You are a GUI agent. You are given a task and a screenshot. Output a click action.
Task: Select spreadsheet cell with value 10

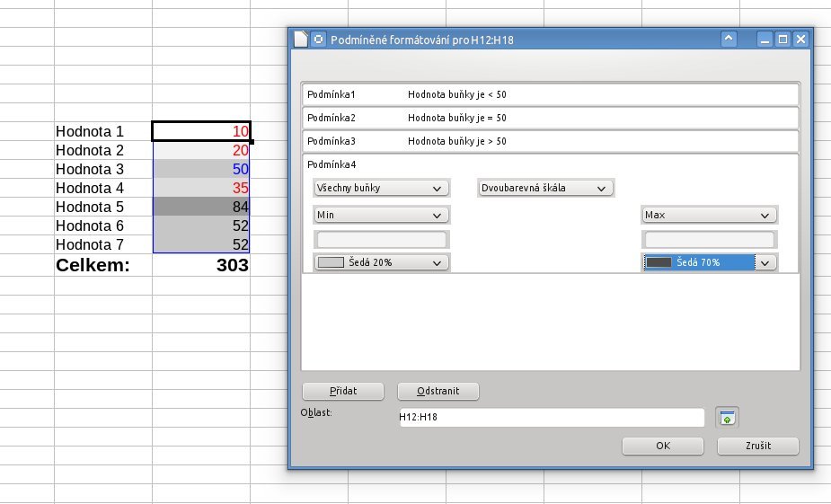point(201,131)
